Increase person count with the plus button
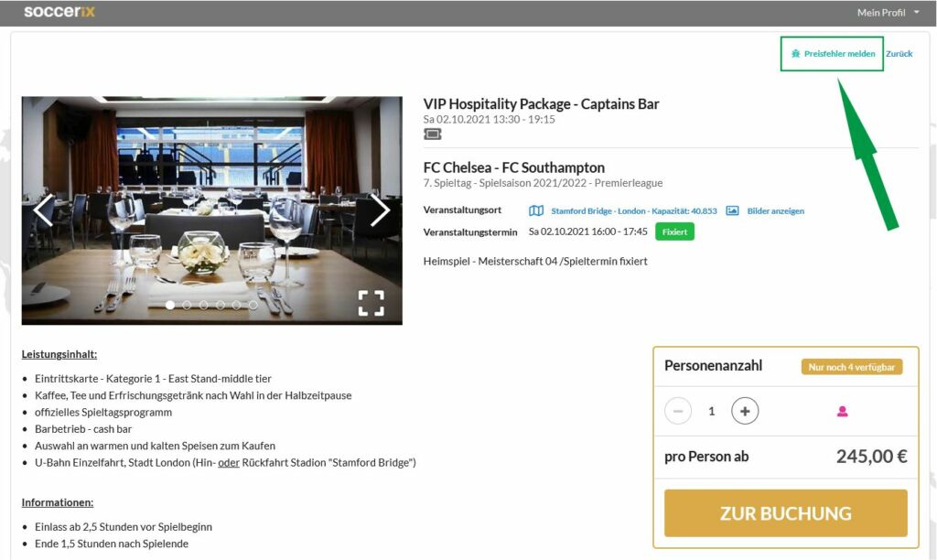This screenshot has width=937, height=560. [745, 411]
